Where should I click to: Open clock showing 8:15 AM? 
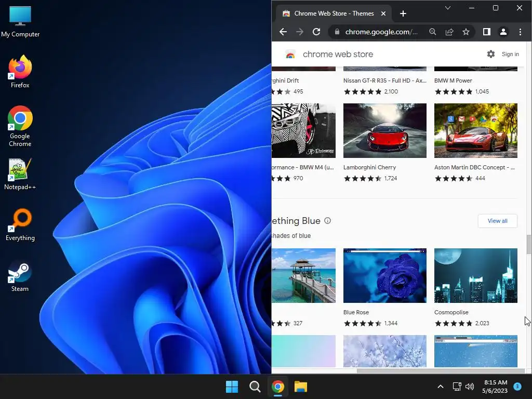tap(495, 387)
